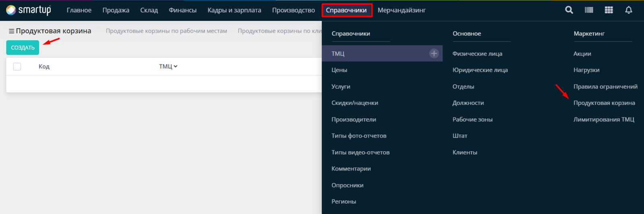The image size is (644, 214).
Task: Expand the ТМЦ column dropdown arrow
Action: pyautogui.click(x=175, y=66)
